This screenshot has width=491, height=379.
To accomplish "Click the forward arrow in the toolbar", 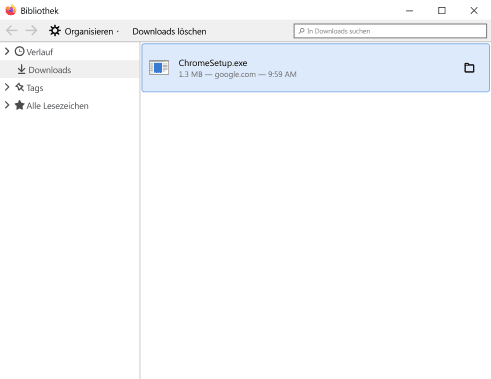I will coord(32,31).
